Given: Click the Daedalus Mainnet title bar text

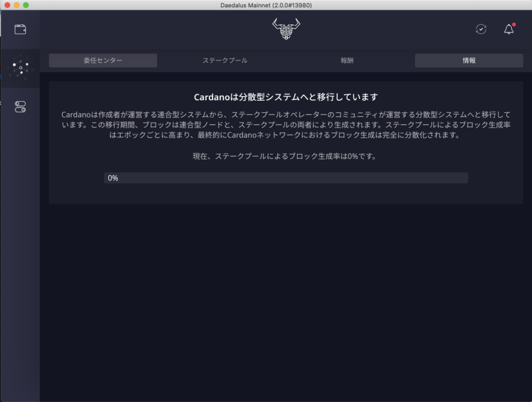Looking at the screenshot, I should point(266,5).
